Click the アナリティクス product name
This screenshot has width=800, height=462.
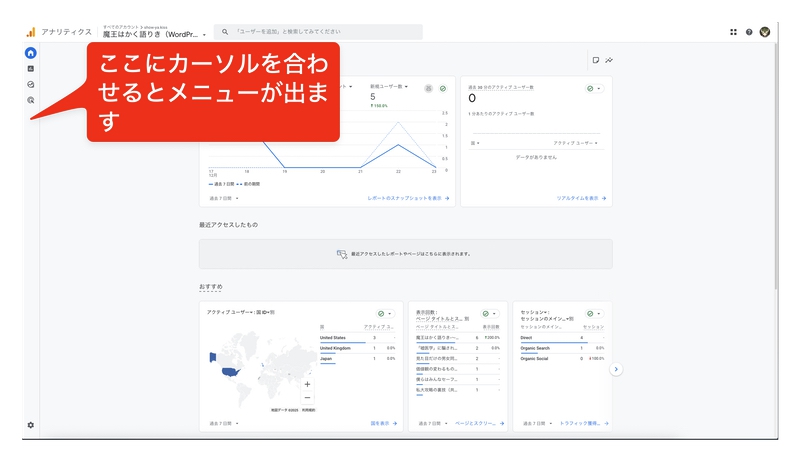[66, 32]
